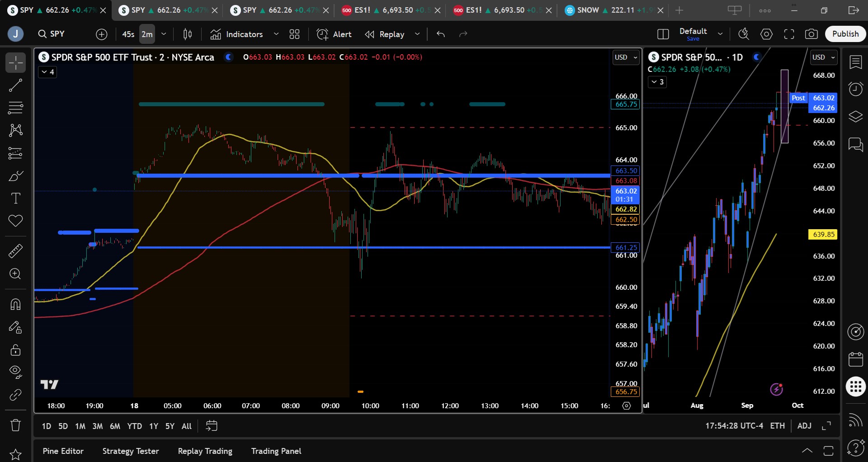Toggle magnet mode for drawings
The height and width of the screenshot is (462, 868).
(15, 304)
